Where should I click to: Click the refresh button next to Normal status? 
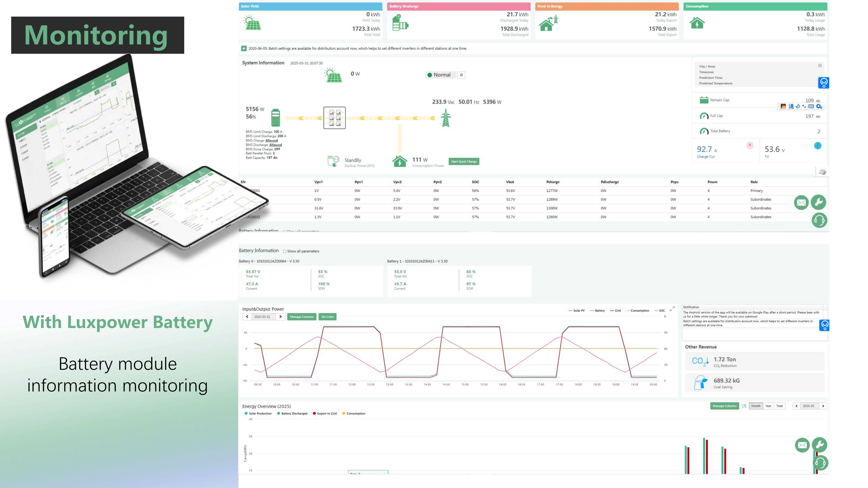pyautogui.click(x=461, y=75)
